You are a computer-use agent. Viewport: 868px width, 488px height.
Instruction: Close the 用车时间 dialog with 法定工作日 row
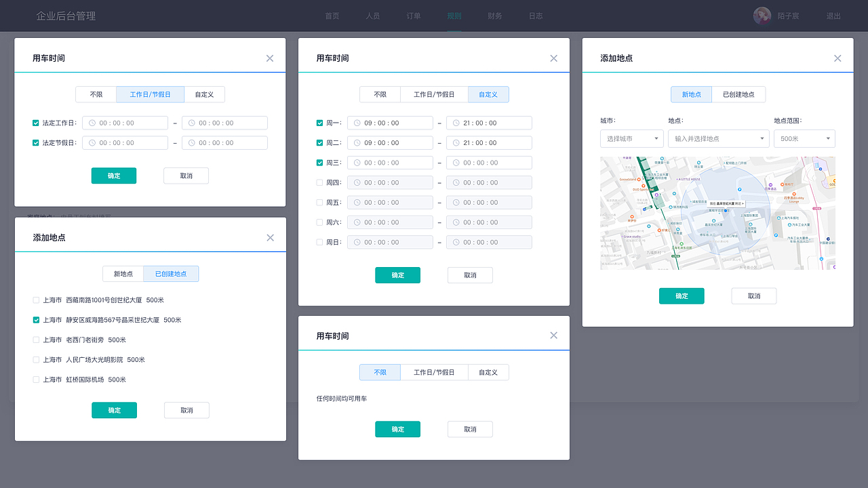click(270, 58)
